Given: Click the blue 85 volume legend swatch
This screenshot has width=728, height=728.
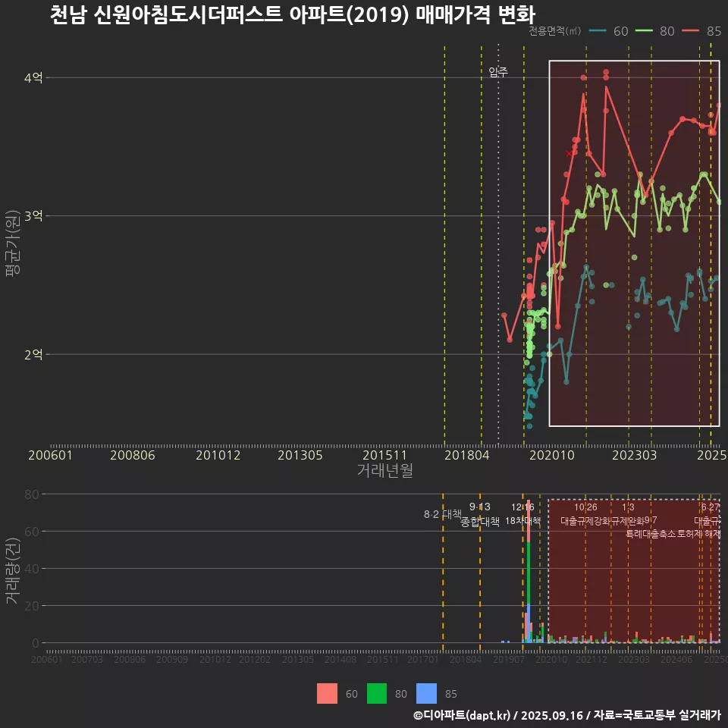Looking at the screenshot, I should (426, 694).
